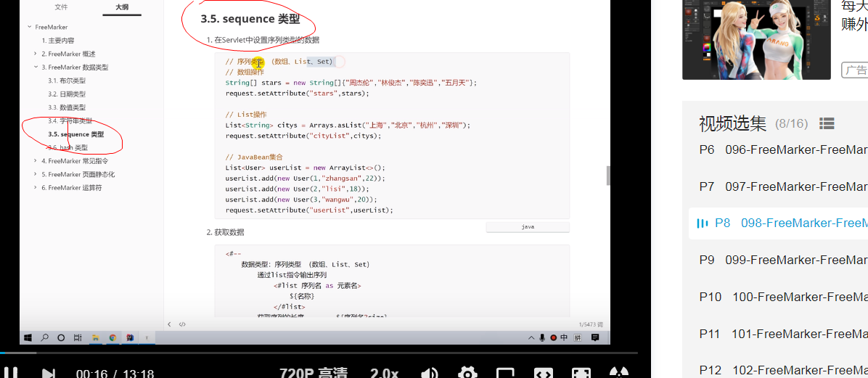Screen dimensions: 868x378
Task: Play P9 099-FreeMarker from the playlist
Action: (783, 260)
